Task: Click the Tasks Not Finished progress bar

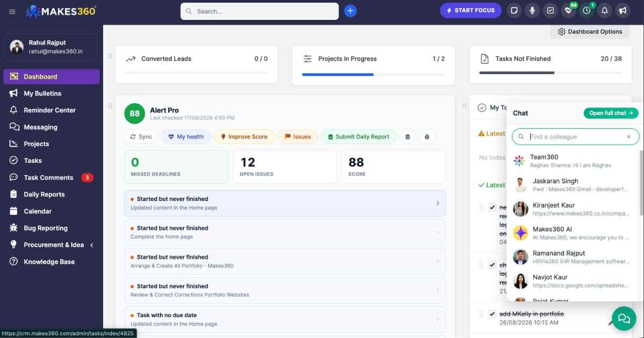Action: coord(551,73)
